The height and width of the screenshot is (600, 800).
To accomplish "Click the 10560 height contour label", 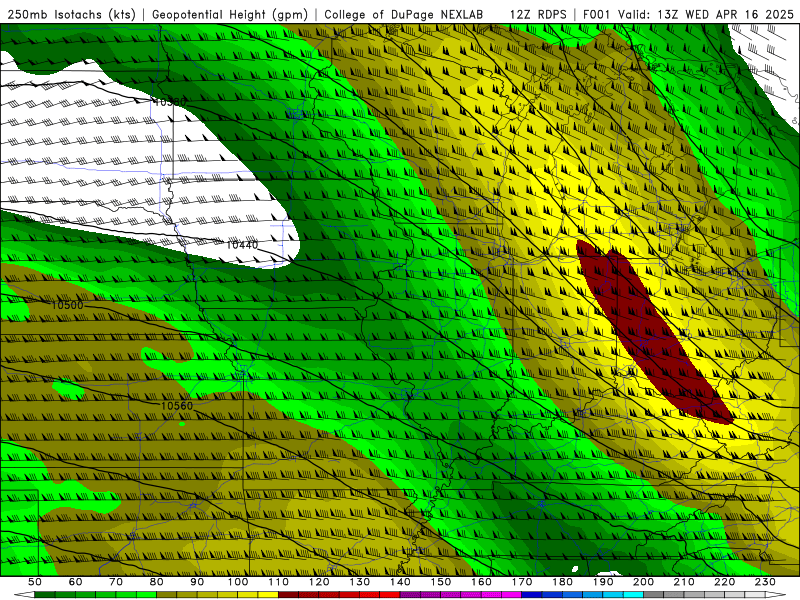I will pos(177,406).
